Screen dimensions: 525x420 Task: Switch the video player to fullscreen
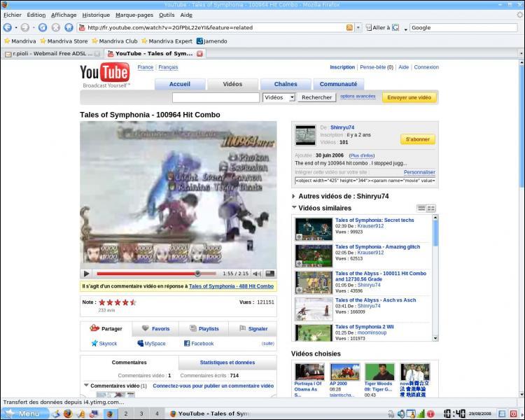click(x=270, y=274)
